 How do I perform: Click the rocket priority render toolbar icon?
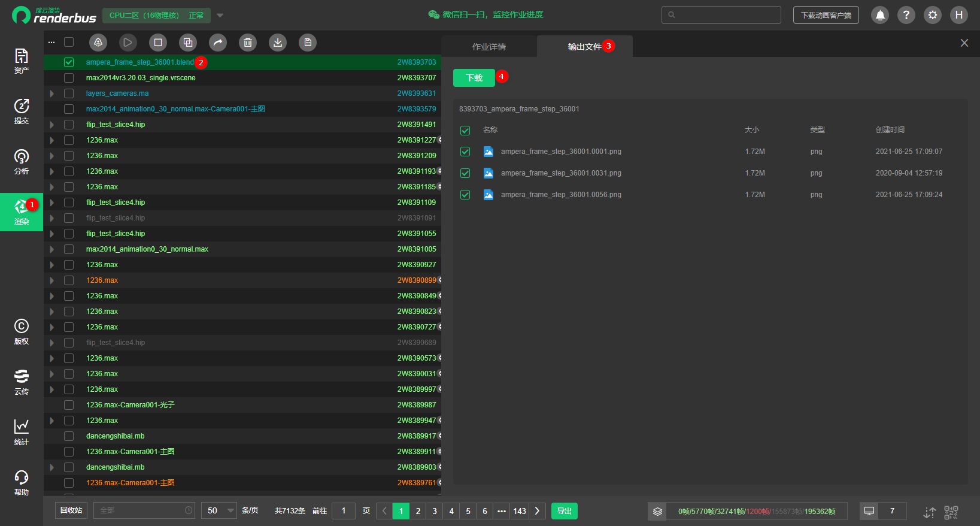pyautogui.click(x=98, y=43)
